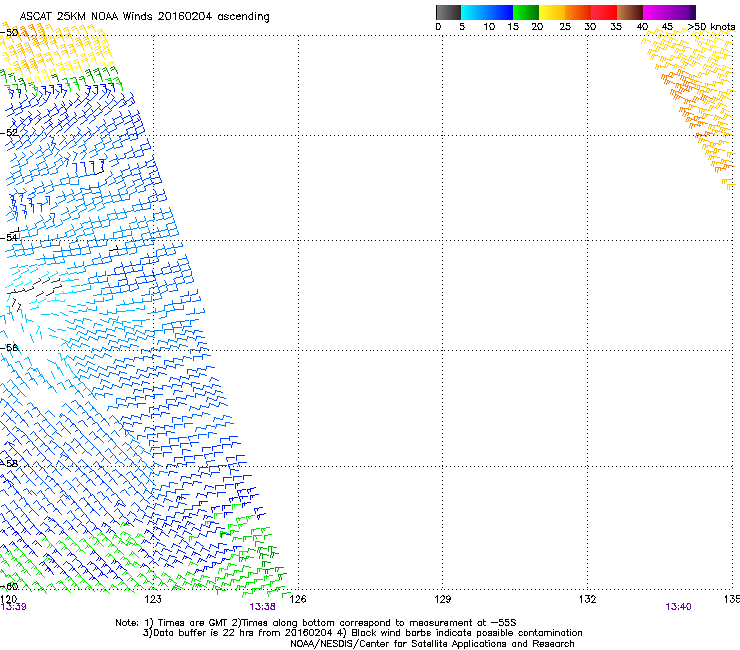The image size is (740, 650).
Task: Click the '-58' latitude label
Action: [x=9, y=464]
